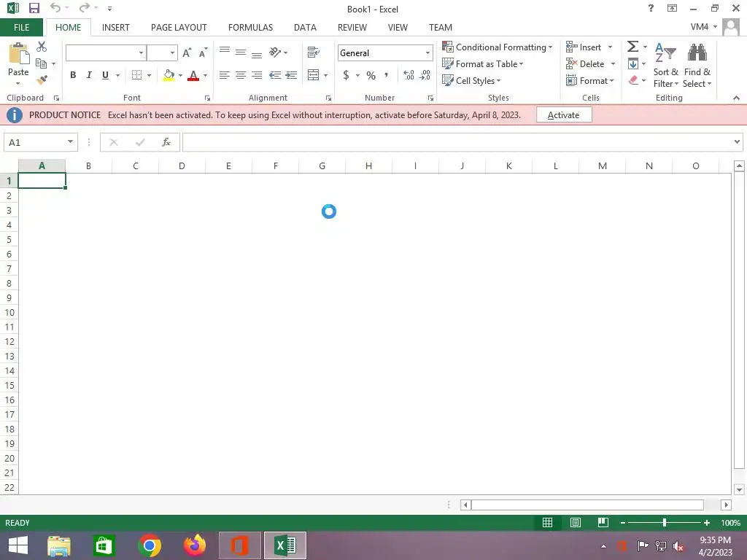Screen dimensions: 747x560
Task: Switch to Page Layout view in status bar
Action: pyautogui.click(x=575, y=523)
